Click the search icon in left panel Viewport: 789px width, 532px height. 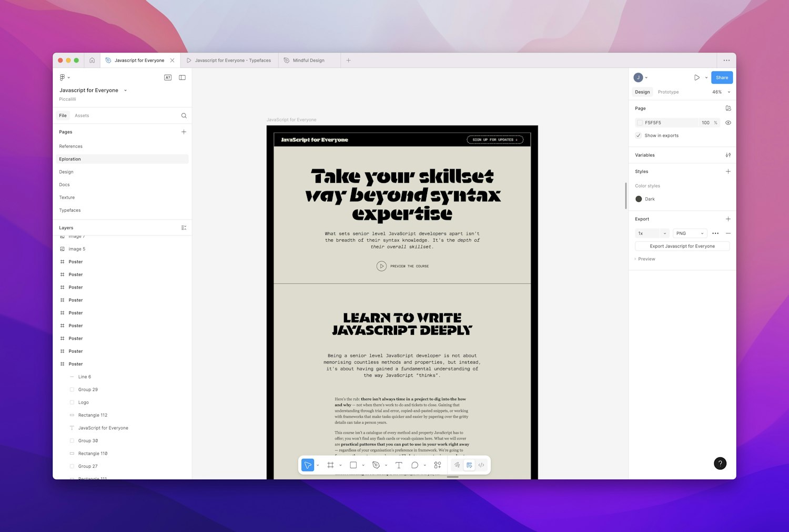click(x=184, y=116)
